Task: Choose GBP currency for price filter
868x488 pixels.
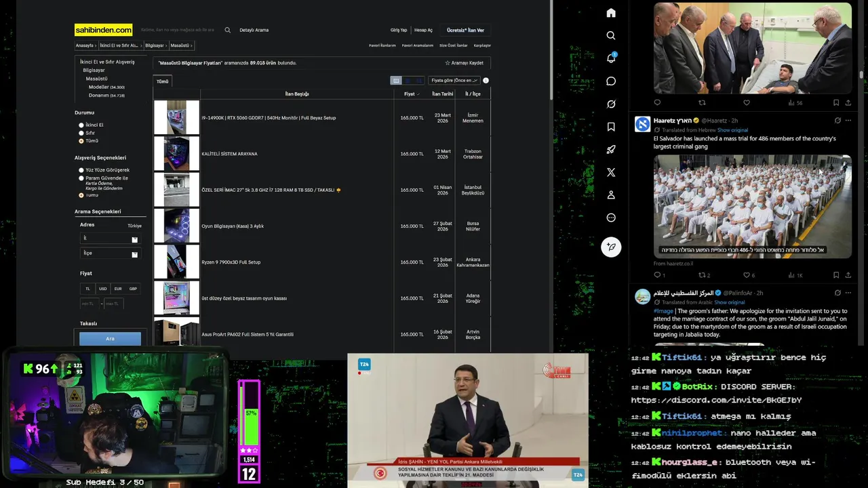Action: 133,289
